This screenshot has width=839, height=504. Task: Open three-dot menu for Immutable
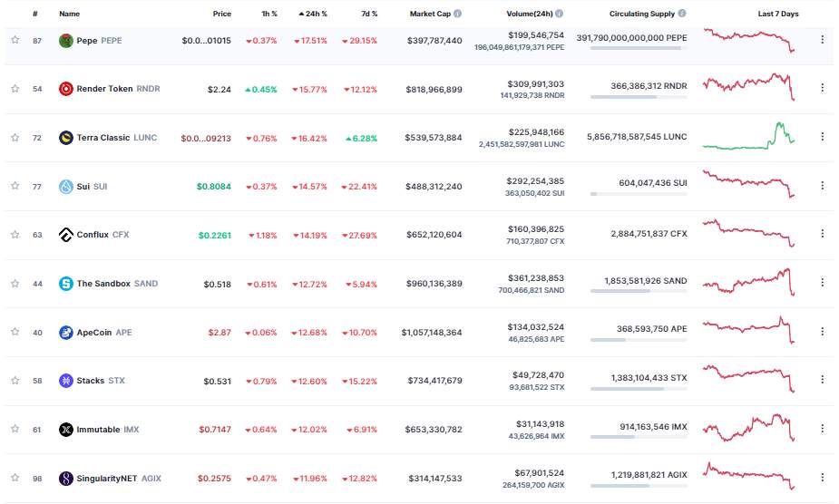[823, 428]
